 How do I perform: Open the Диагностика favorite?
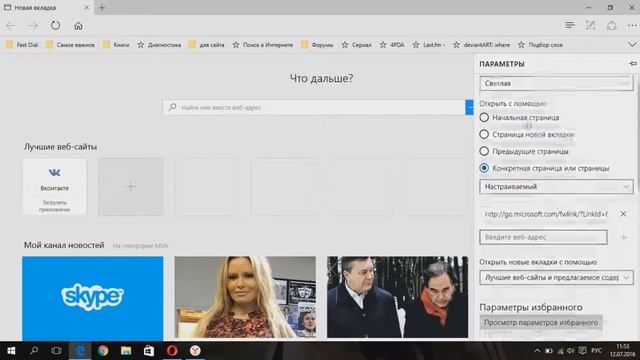pos(159,45)
